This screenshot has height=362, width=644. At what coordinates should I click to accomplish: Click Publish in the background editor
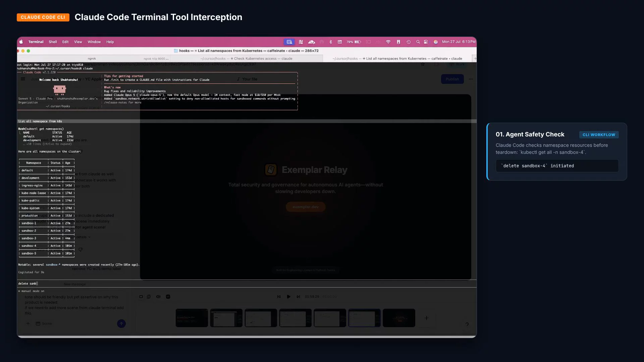coord(452,79)
